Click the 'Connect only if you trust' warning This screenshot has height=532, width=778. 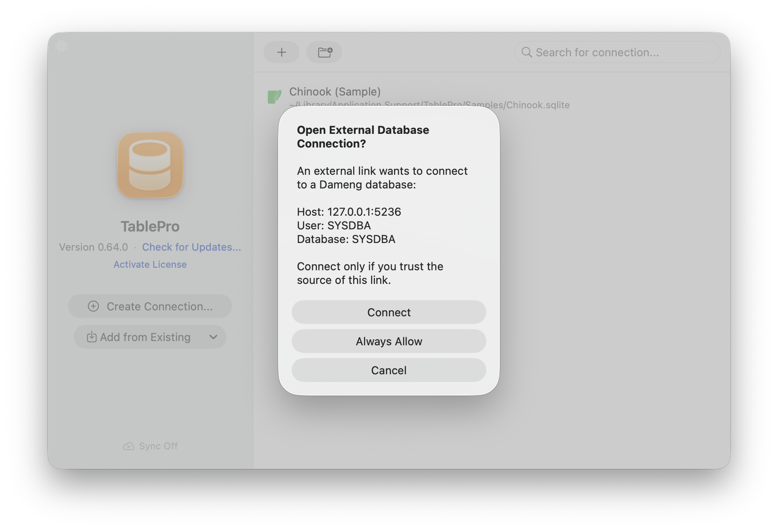click(370, 273)
